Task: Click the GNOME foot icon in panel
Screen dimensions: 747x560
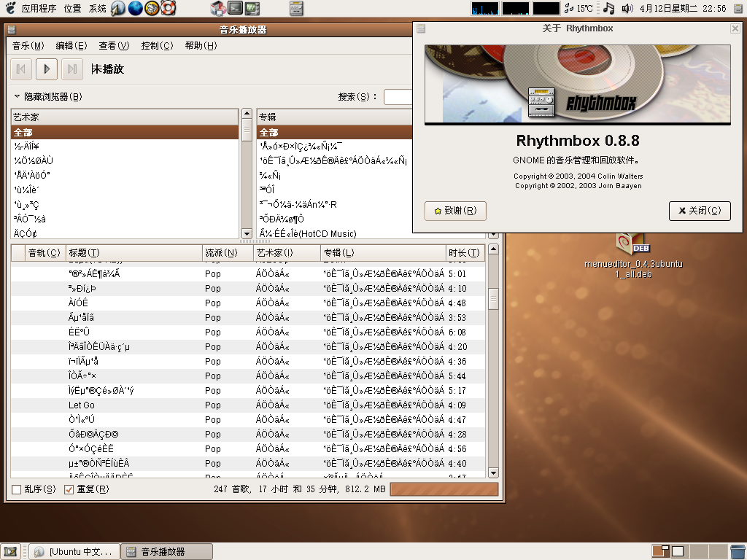Action: (10, 8)
